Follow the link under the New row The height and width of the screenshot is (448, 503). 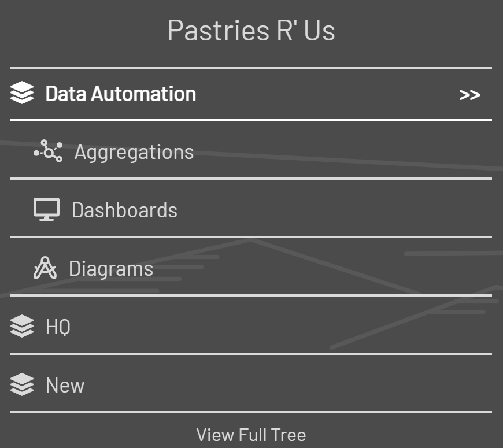tap(251, 435)
